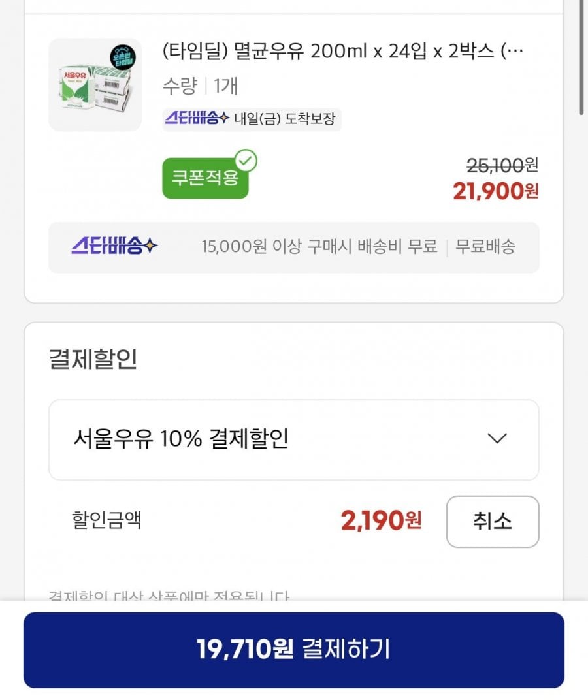
Task: Click the chevron arrow in payment discount box
Action: 497,439
